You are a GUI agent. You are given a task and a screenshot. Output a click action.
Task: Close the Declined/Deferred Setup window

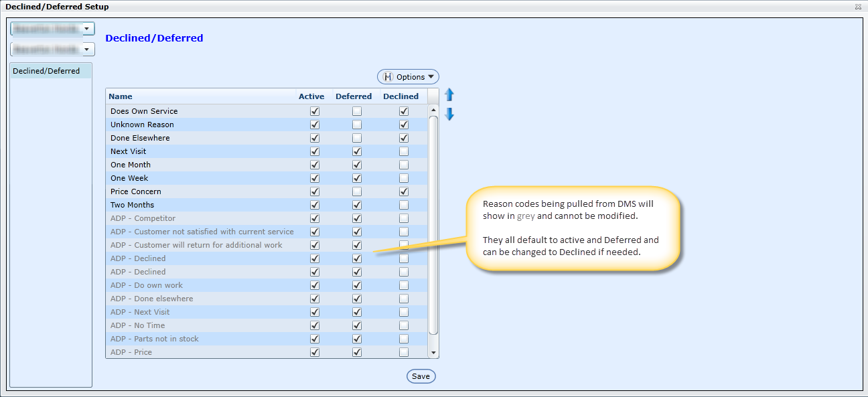[x=858, y=7]
